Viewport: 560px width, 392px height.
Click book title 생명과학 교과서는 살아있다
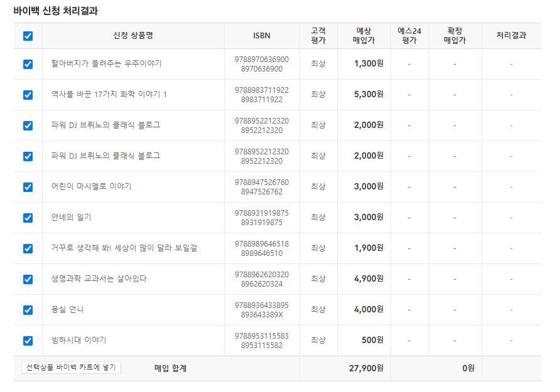pos(99,278)
